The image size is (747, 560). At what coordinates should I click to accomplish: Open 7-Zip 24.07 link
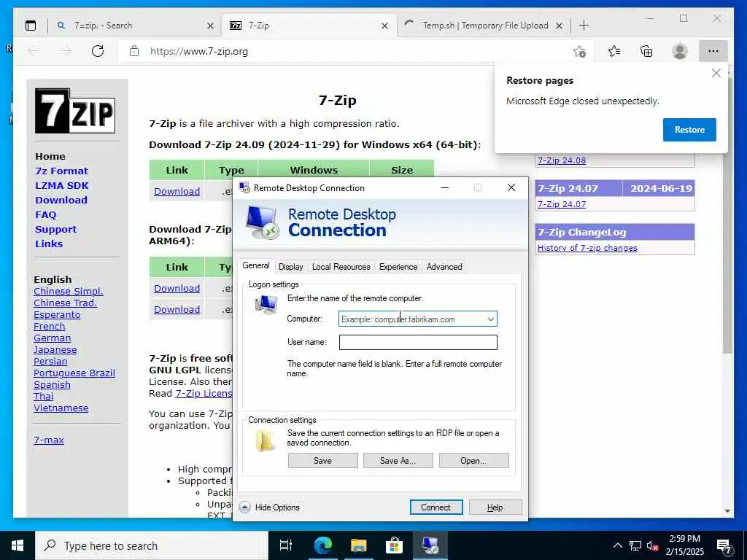pos(562,204)
